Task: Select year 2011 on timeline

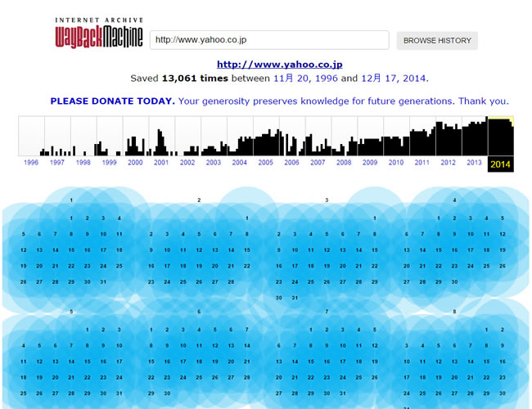Action: point(422,163)
